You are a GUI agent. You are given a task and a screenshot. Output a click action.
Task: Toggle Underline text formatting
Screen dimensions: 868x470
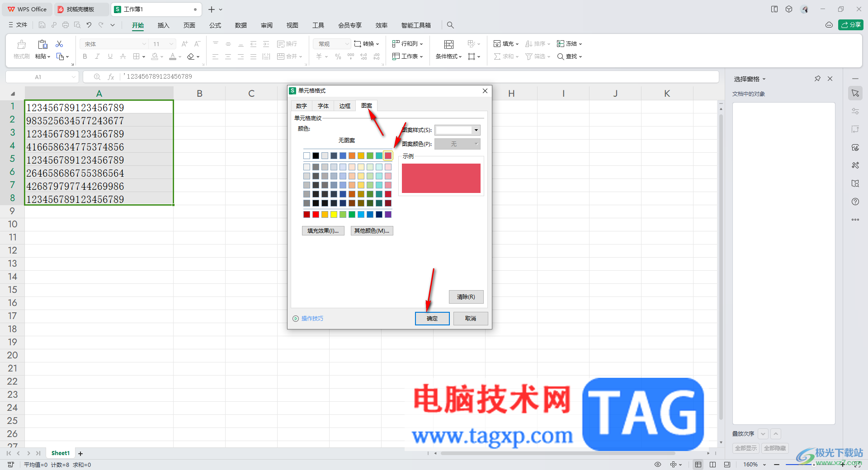click(x=110, y=56)
